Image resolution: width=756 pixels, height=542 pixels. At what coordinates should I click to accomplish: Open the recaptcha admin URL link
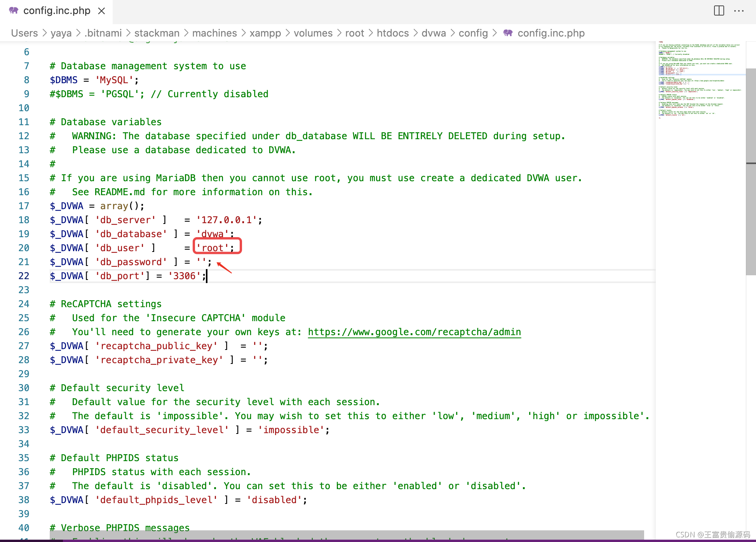(414, 332)
